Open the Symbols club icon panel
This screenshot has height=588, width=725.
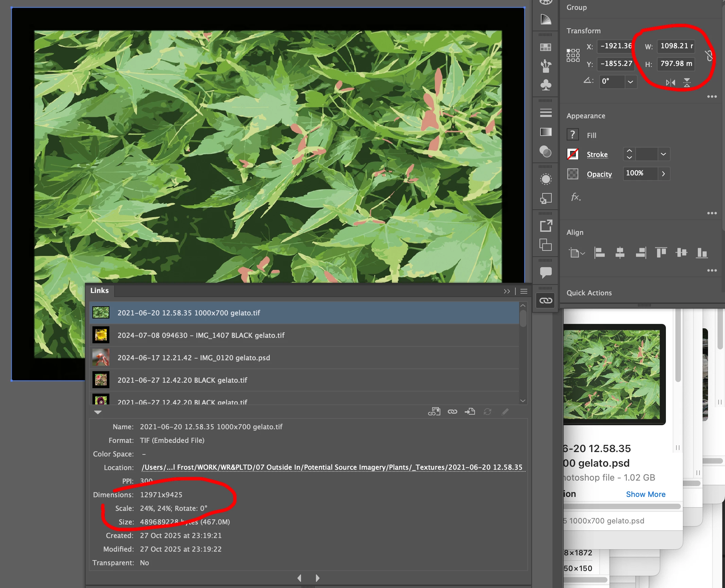546,85
